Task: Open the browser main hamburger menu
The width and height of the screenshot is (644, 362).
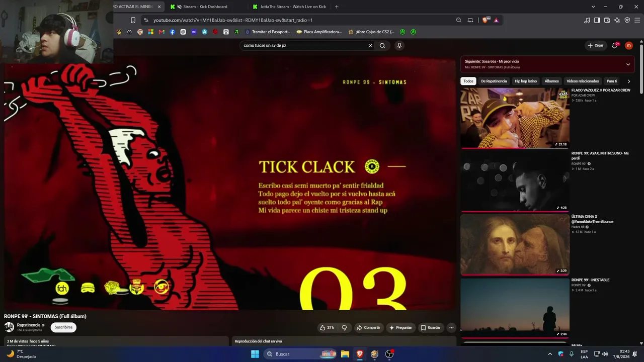Action: click(x=637, y=20)
